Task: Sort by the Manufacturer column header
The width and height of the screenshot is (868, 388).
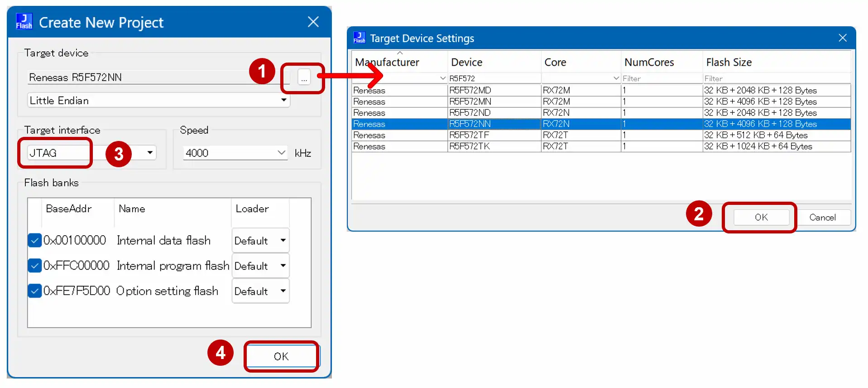Action: tap(400, 62)
